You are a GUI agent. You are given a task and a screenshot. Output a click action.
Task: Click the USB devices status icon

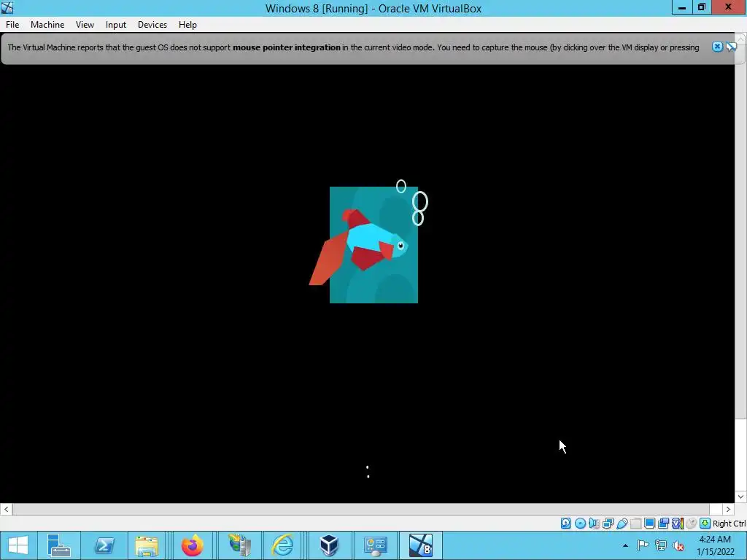622,524
